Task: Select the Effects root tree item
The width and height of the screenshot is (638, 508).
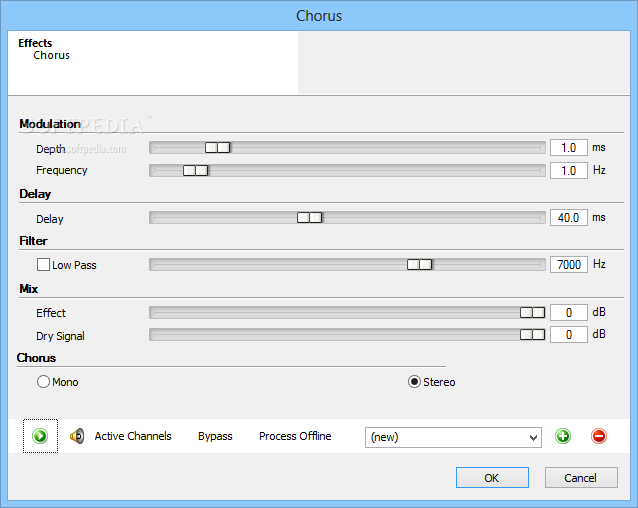Action: click(x=35, y=43)
